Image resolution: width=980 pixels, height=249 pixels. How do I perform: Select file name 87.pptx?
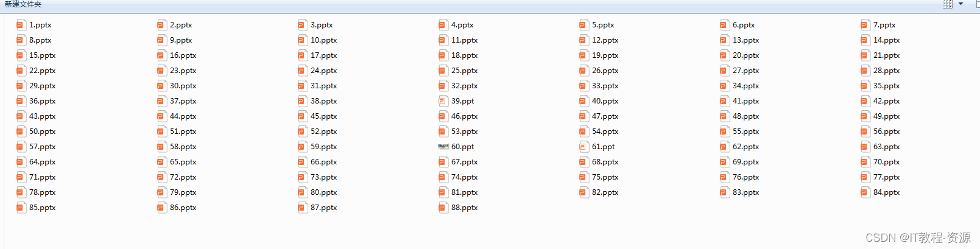pos(324,208)
